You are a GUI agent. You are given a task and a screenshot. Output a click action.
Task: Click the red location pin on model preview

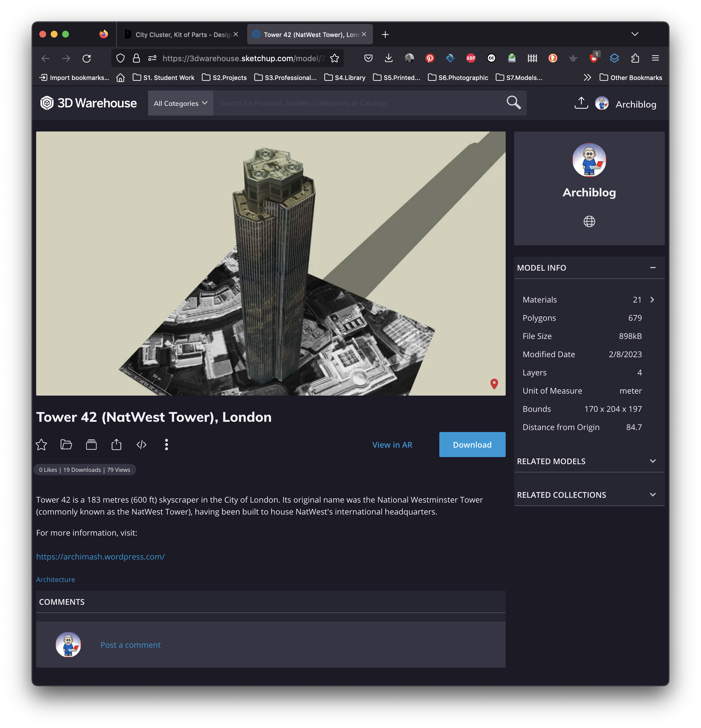494,384
